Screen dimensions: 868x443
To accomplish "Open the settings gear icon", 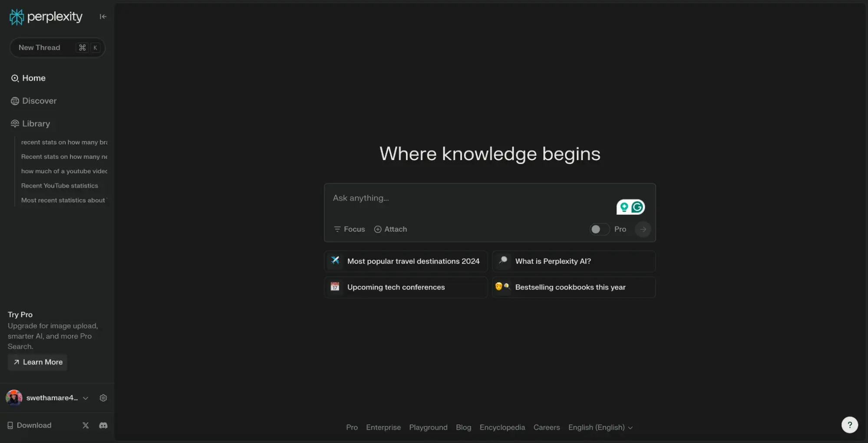I will pos(103,398).
